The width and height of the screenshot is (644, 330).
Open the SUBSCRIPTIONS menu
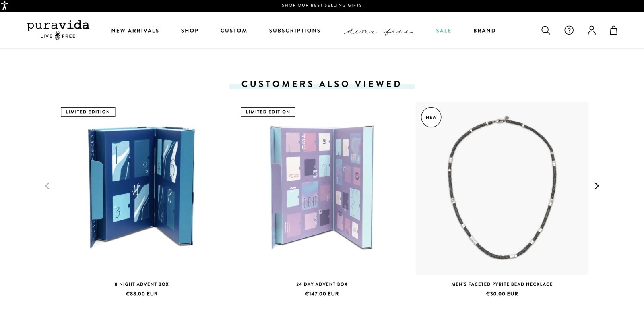click(295, 30)
